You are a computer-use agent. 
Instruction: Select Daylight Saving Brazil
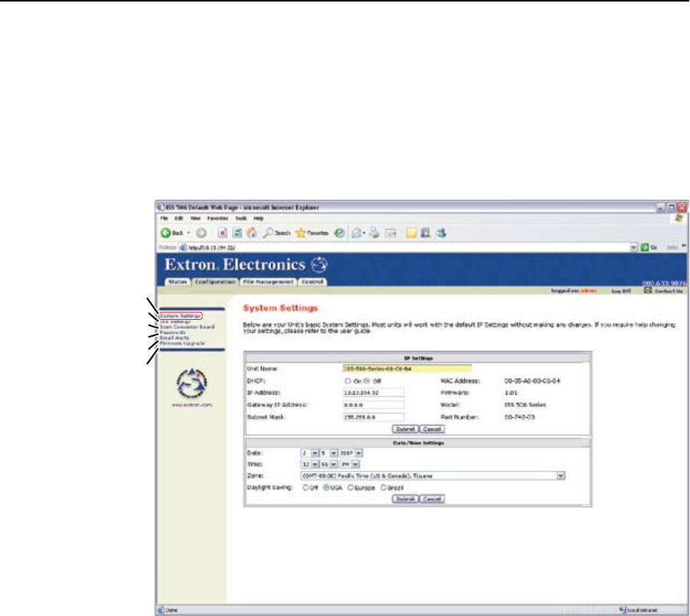[383, 487]
